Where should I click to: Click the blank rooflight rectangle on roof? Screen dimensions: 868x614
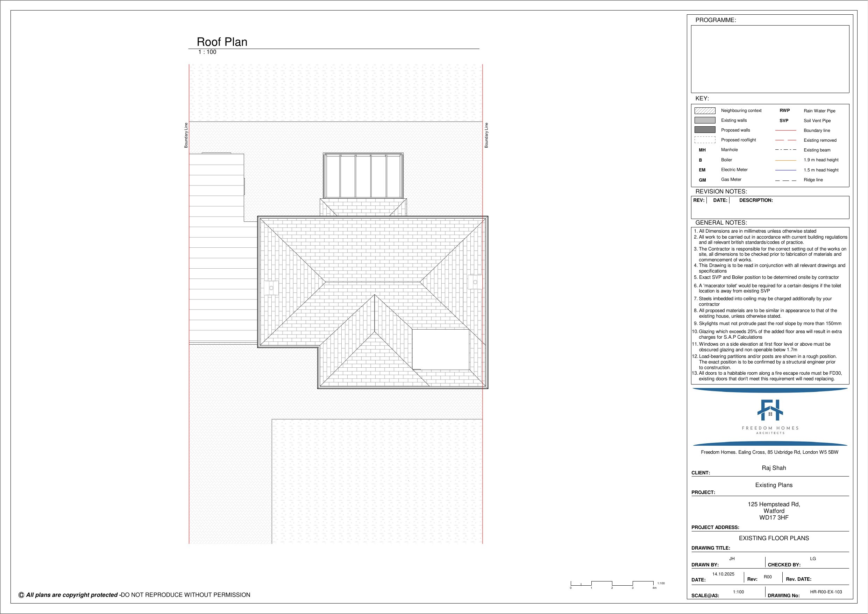point(440,349)
